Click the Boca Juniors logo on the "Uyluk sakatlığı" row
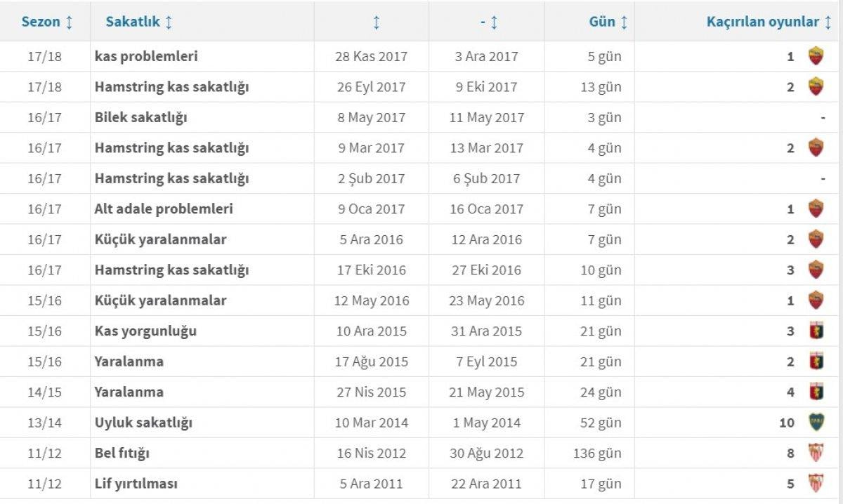Viewport: 843px width, 504px height. click(815, 422)
